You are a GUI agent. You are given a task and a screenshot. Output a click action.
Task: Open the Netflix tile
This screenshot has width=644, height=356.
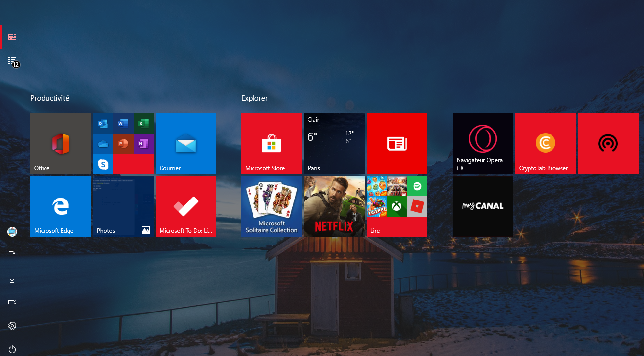click(334, 206)
